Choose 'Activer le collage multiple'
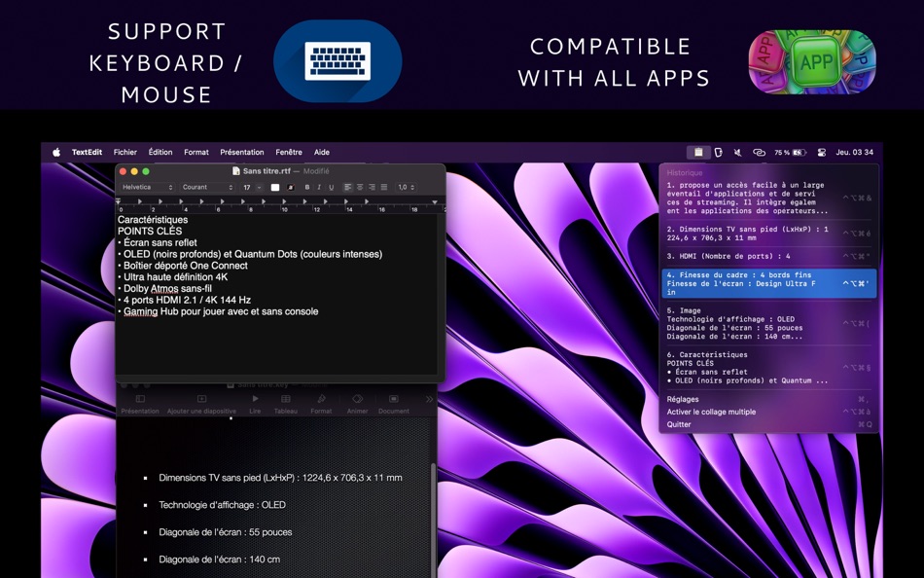Image resolution: width=924 pixels, height=578 pixels. click(x=768, y=412)
